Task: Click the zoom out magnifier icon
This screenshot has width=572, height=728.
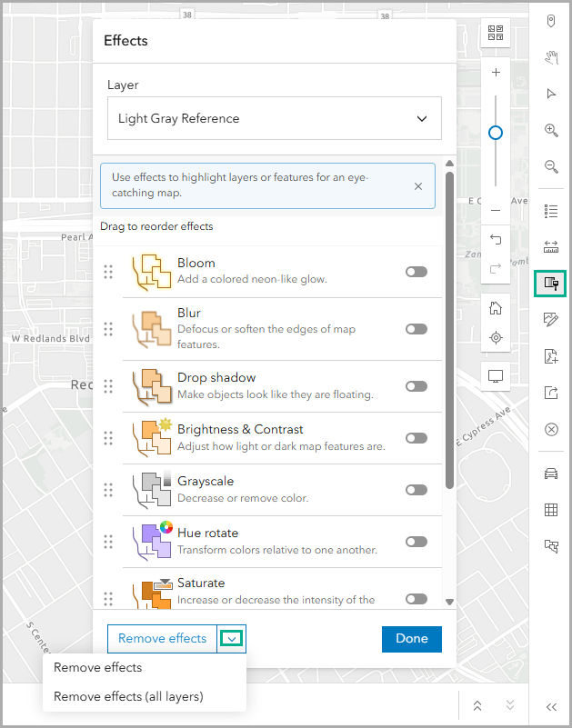Action: tap(550, 166)
